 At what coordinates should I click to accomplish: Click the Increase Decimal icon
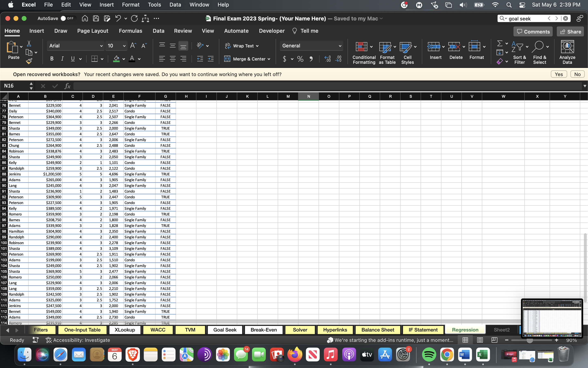pyautogui.click(x=327, y=59)
